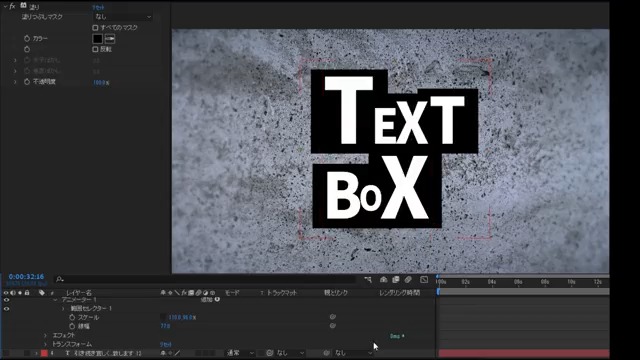Toggle the shy layers switch in timeline
Viewport: 640px width, 360px height.
point(383,280)
